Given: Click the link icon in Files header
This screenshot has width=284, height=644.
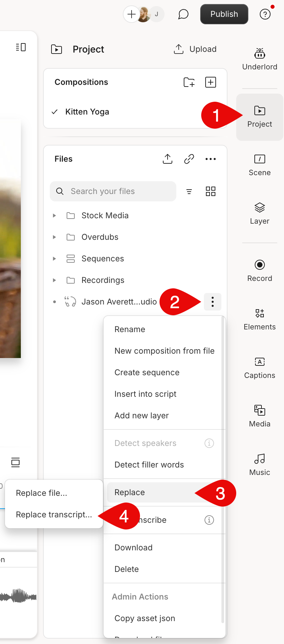Looking at the screenshot, I should 189,159.
